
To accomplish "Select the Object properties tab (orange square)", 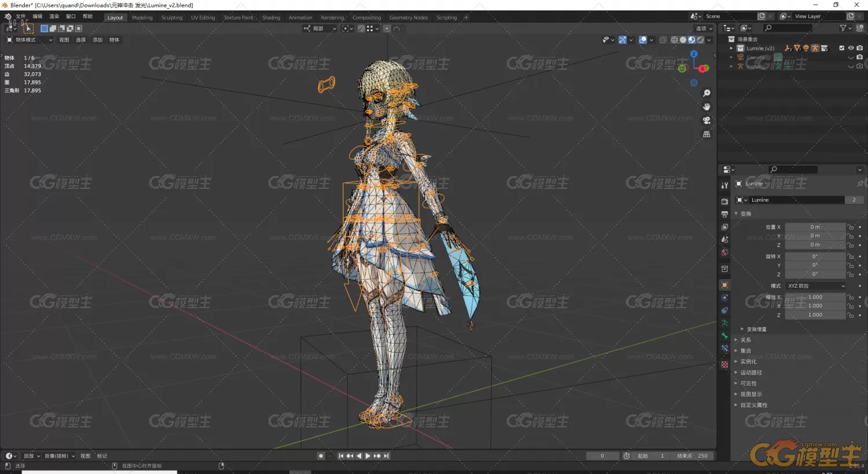I will point(724,285).
